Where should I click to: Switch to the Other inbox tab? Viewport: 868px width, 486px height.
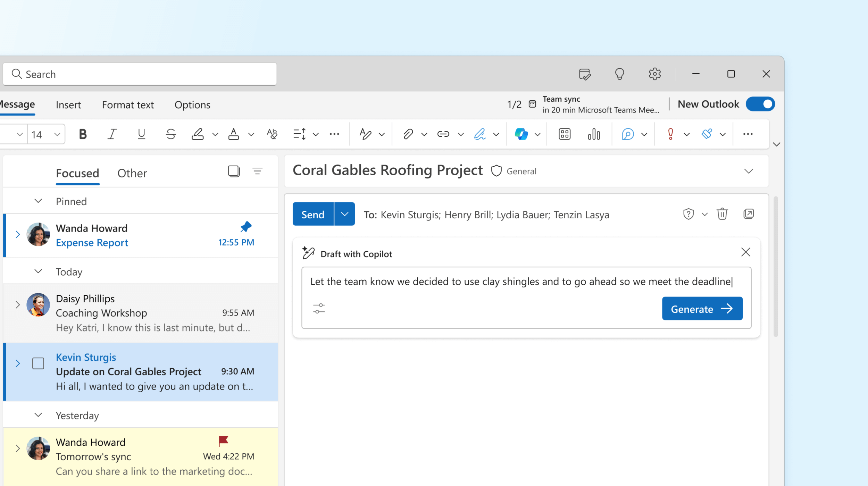[132, 173]
